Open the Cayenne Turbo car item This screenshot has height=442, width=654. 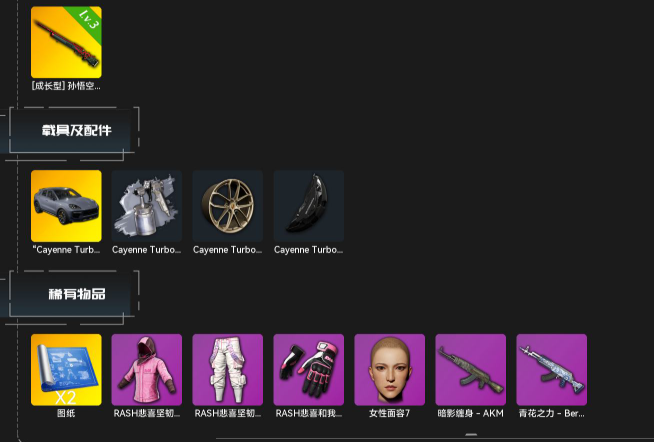click(x=66, y=206)
